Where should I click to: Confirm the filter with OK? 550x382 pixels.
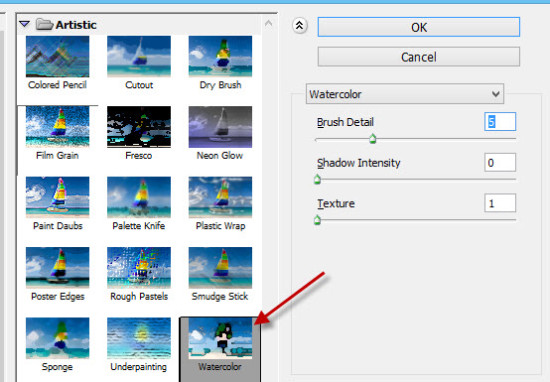point(419,27)
